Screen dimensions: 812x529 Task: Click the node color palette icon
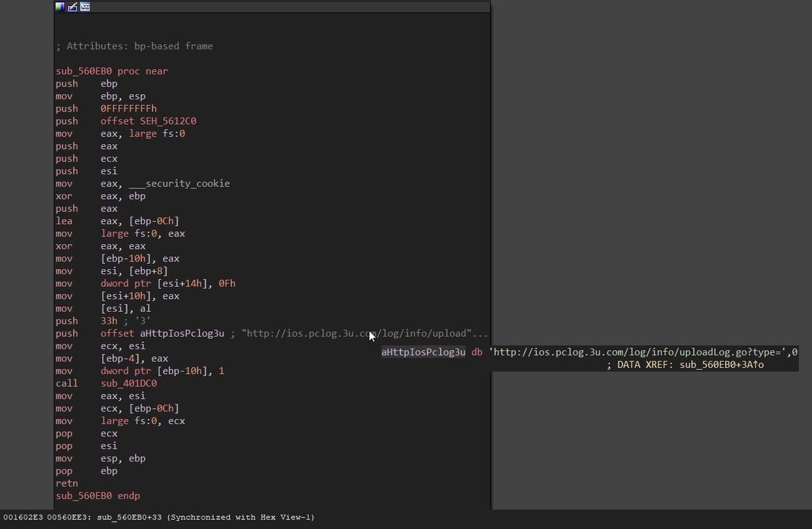coord(60,7)
